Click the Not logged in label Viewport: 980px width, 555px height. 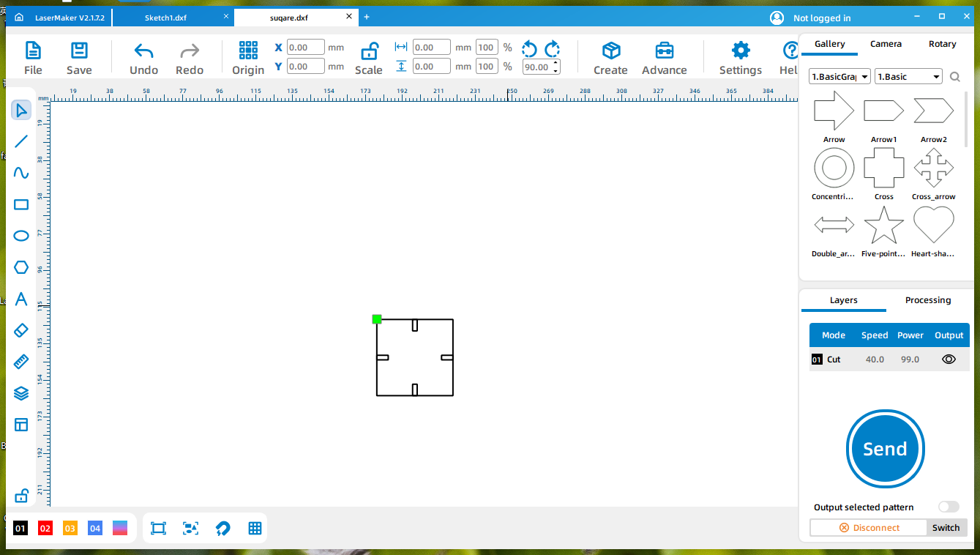[x=822, y=18]
